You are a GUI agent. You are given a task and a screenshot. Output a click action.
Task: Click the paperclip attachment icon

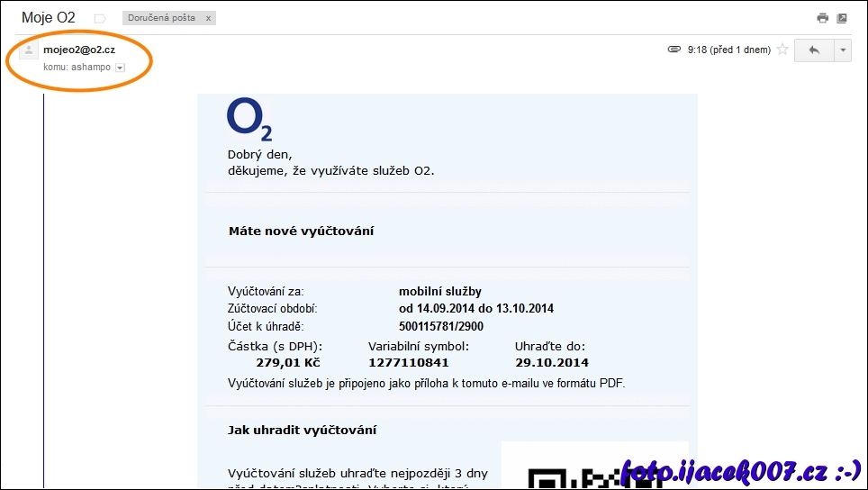click(x=674, y=50)
